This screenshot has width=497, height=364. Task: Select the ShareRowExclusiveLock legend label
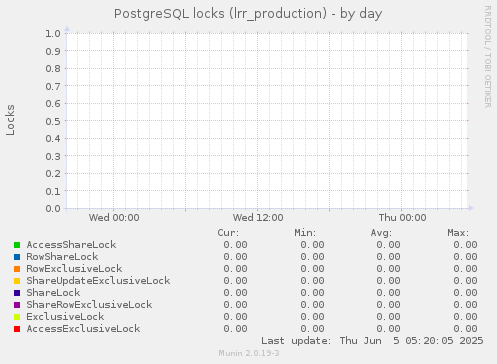click(89, 305)
